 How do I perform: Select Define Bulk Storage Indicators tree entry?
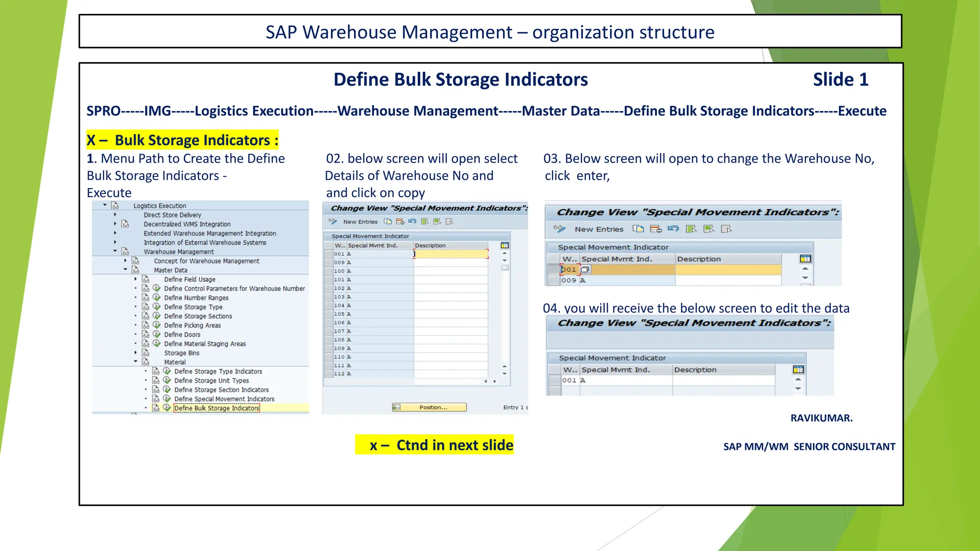click(x=217, y=408)
